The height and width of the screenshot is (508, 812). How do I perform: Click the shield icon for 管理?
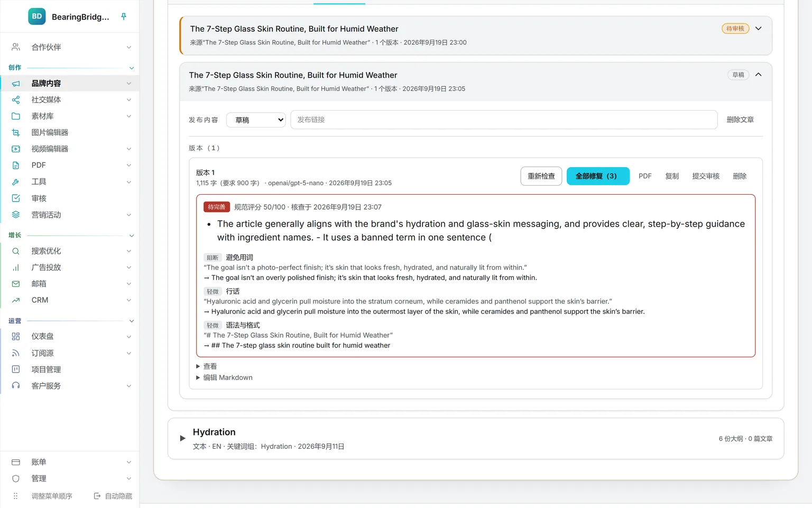click(16, 478)
